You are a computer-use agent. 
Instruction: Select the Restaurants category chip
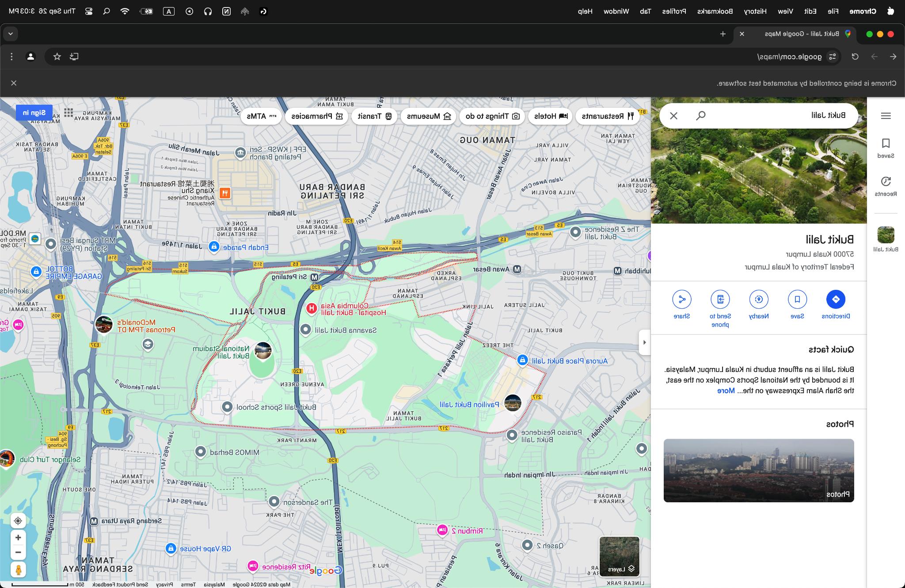click(x=608, y=116)
